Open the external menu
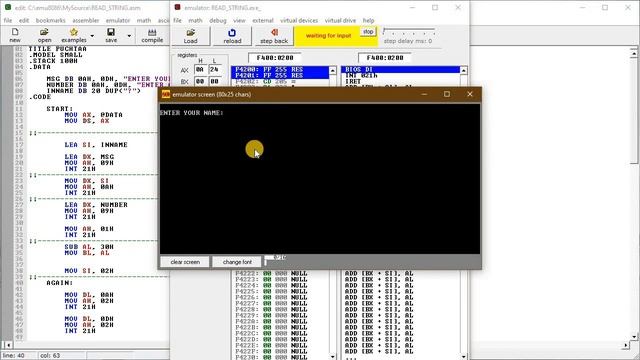 [262, 20]
